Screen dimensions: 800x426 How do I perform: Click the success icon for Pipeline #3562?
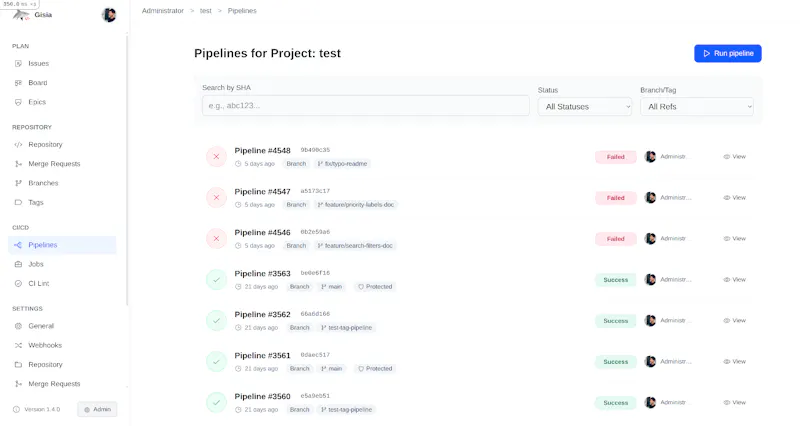[x=216, y=320]
